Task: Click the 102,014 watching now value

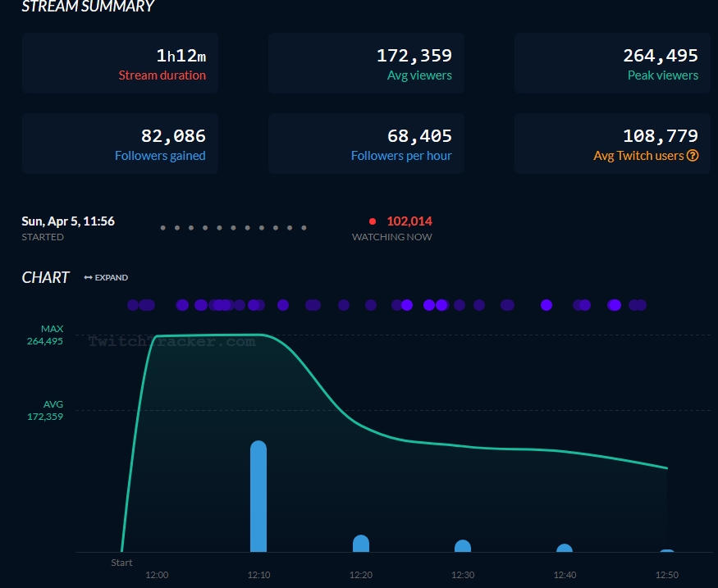Action: pos(409,221)
